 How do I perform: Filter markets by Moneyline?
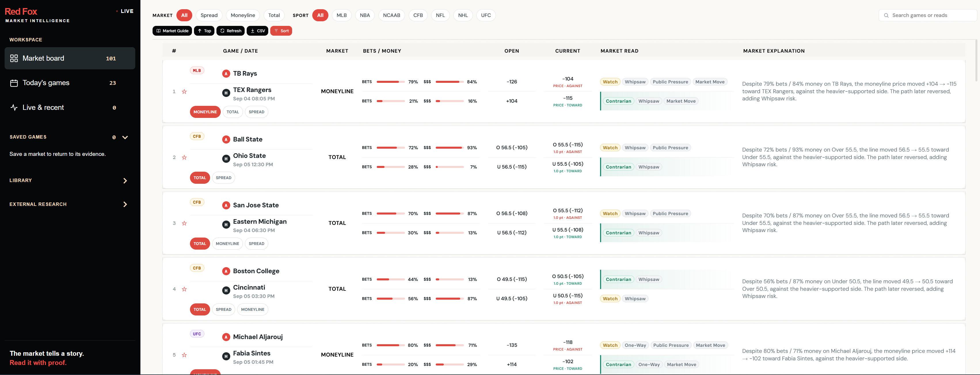243,15
